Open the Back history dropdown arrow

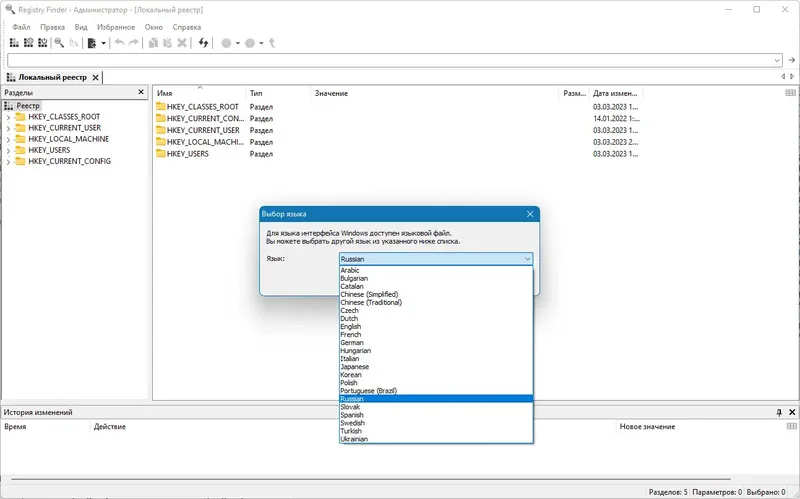(x=238, y=43)
